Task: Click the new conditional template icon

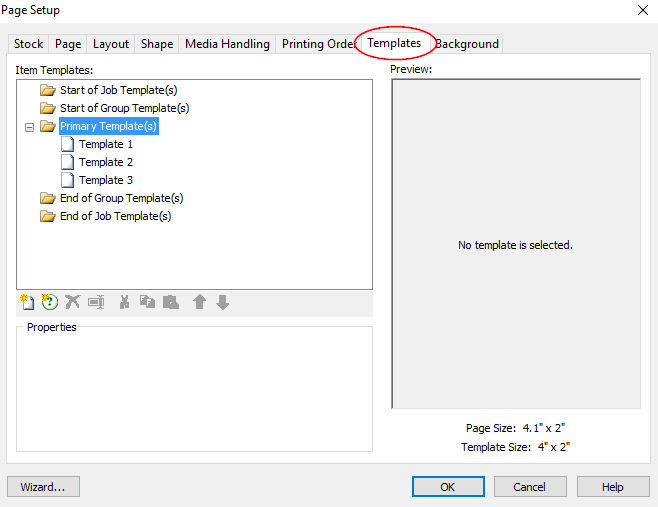Action: click(49, 302)
